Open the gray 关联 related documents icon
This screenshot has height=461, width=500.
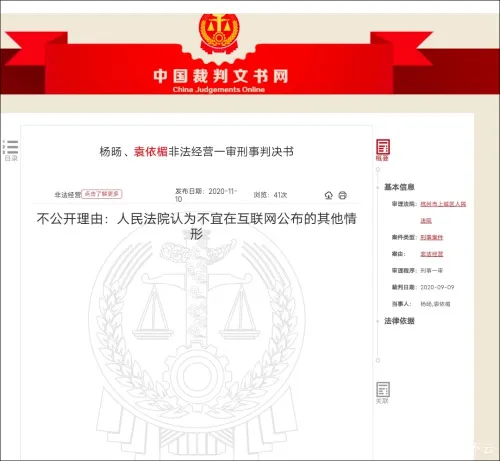[x=383, y=393]
